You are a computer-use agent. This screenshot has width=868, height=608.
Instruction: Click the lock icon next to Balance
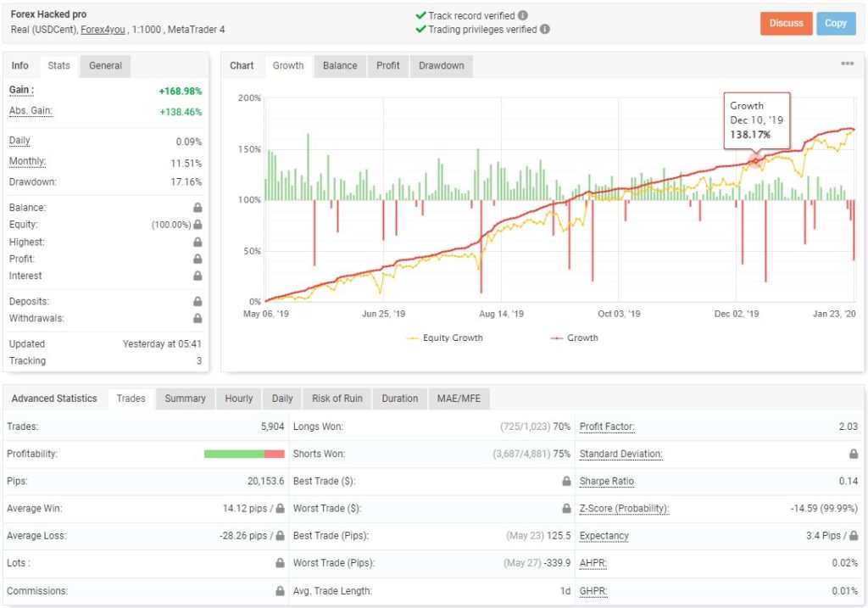coord(198,208)
